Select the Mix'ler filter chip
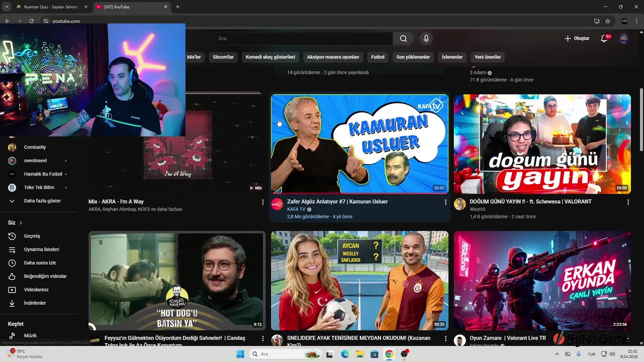 tap(194, 57)
